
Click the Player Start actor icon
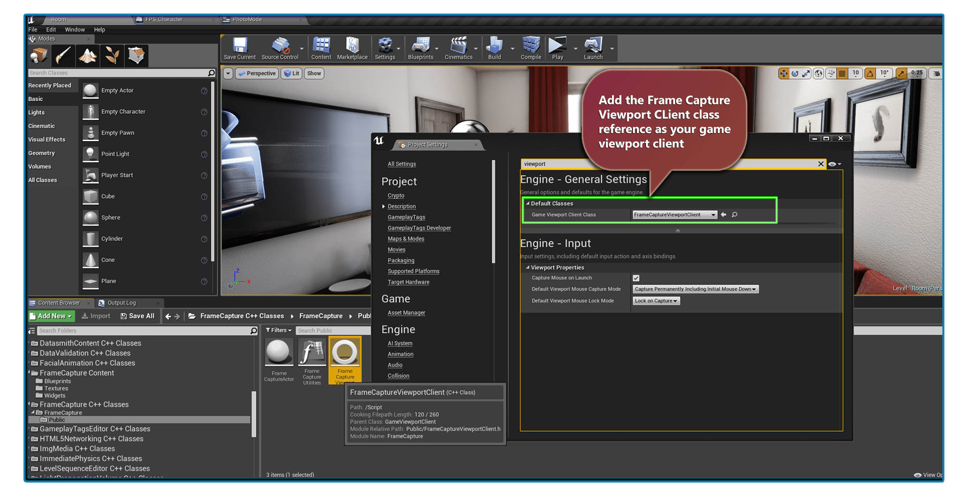click(x=90, y=175)
